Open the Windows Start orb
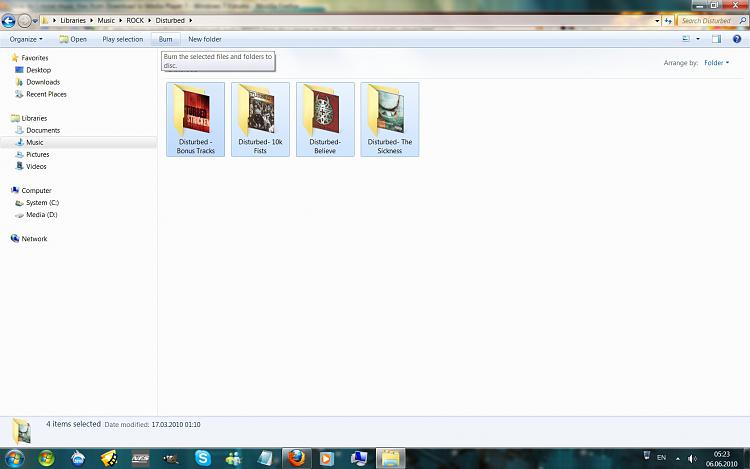The image size is (750, 469). pyautogui.click(x=13, y=459)
